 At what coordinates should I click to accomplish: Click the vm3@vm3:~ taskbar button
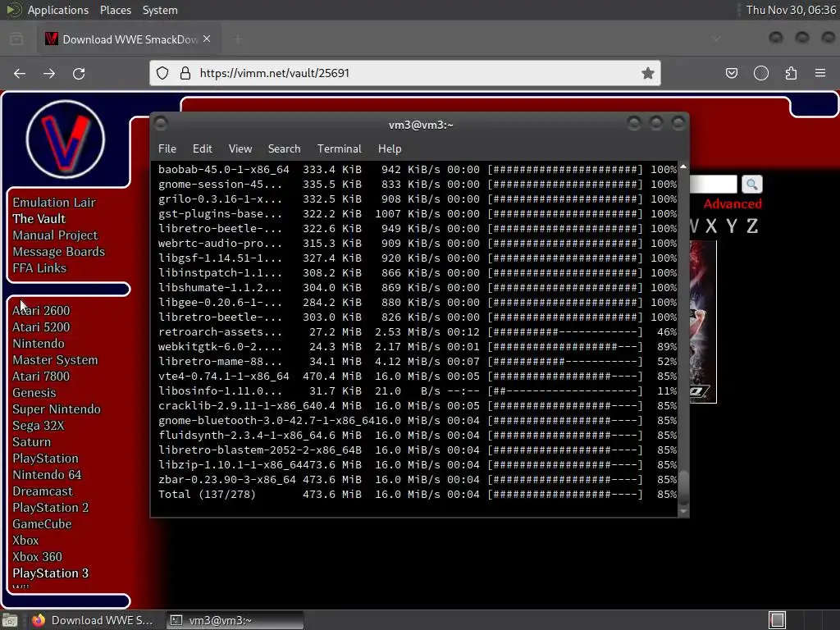(235, 620)
